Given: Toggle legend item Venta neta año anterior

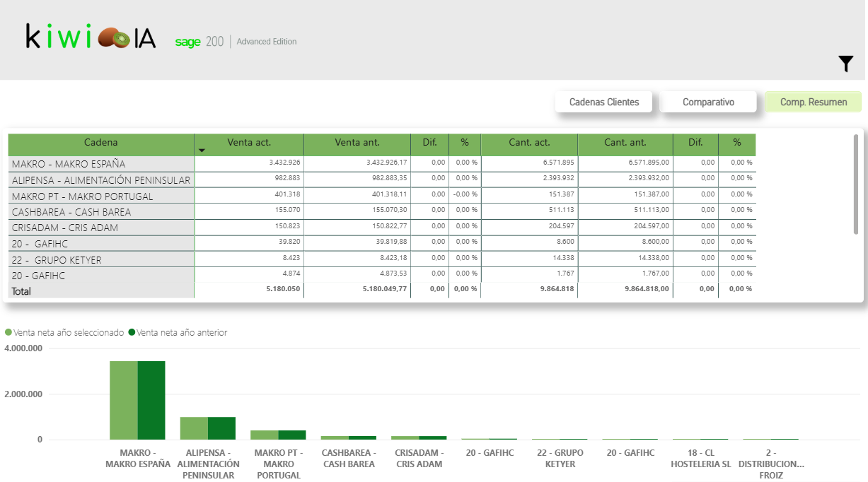Looking at the screenshot, I should click(178, 332).
